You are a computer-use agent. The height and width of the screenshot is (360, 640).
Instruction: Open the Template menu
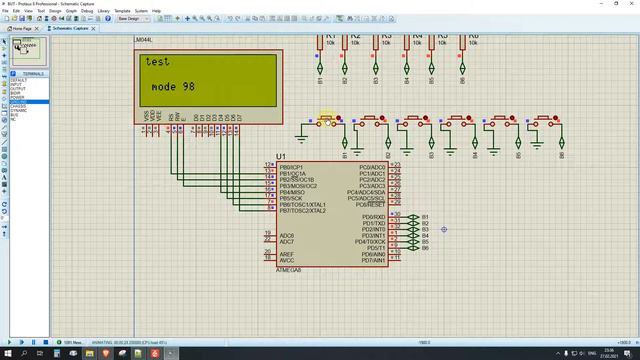pyautogui.click(x=122, y=11)
